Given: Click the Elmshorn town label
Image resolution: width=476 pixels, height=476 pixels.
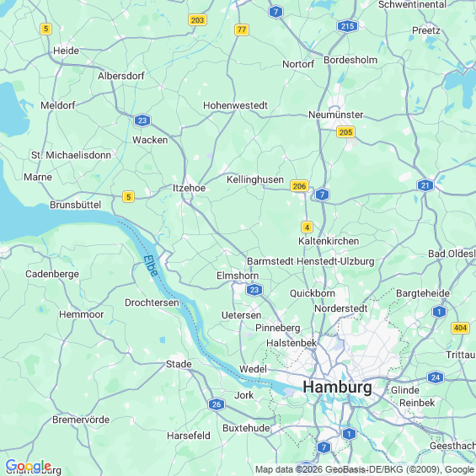Looking at the screenshot, I should coord(238,275).
